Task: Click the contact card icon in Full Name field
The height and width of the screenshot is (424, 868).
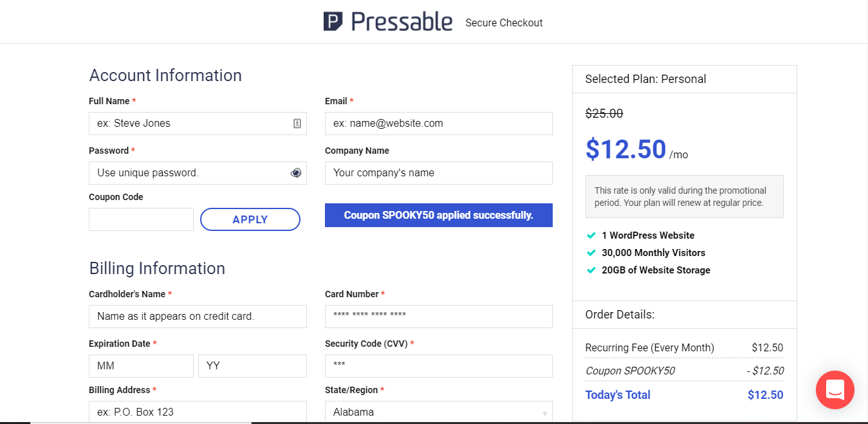Action: click(297, 124)
